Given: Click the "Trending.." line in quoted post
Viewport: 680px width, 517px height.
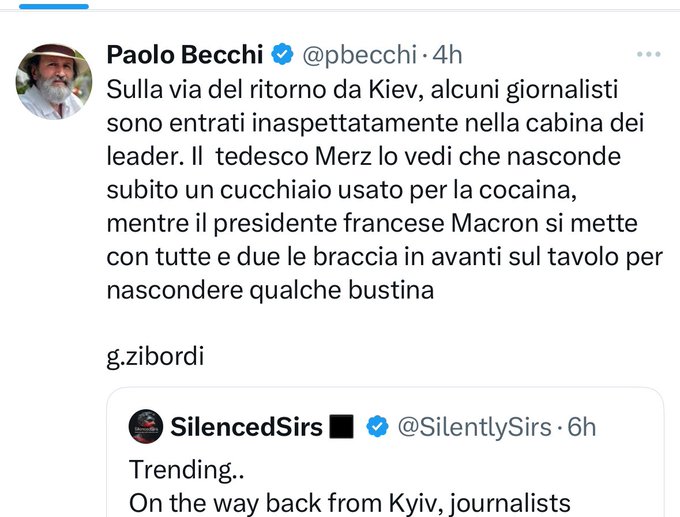Looking at the screenshot, I should click(x=175, y=468).
